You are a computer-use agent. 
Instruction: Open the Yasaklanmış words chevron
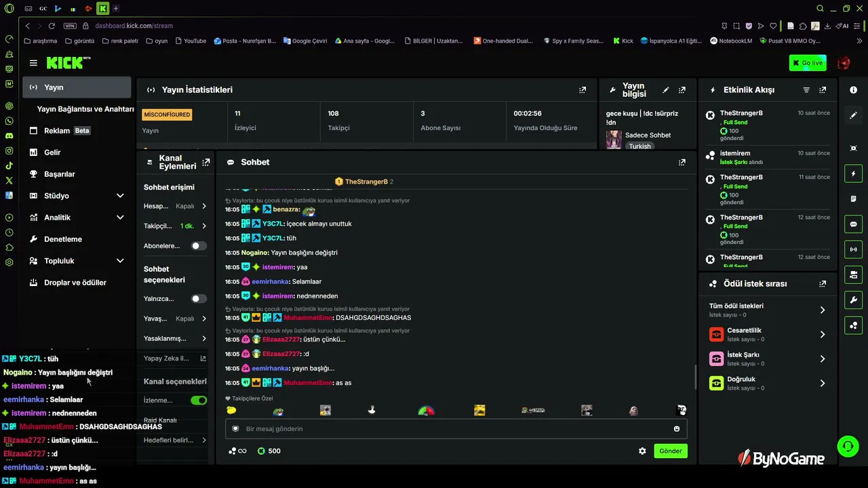click(204, 338)
